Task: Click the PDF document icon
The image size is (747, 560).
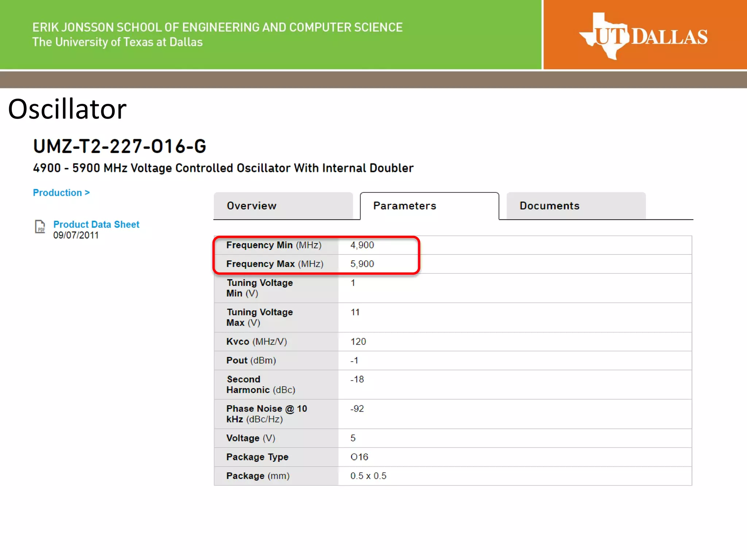Action: pos(40,226)
